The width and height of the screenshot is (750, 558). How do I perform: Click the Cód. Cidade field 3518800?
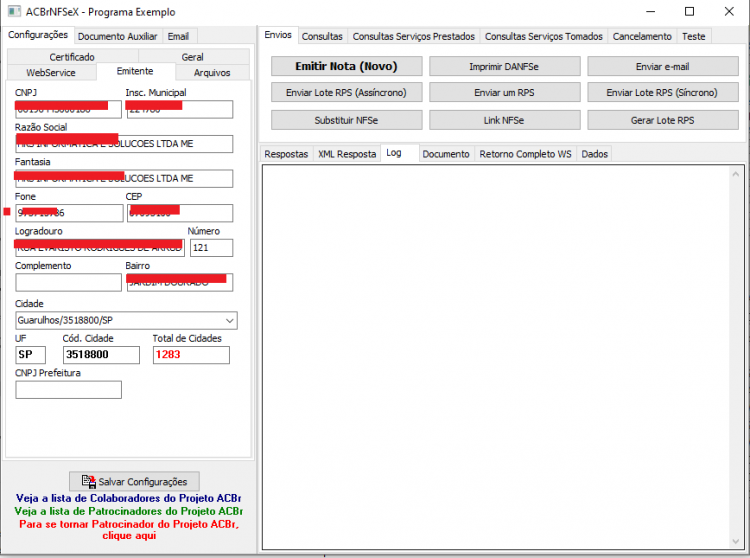[x=101, y=355]
